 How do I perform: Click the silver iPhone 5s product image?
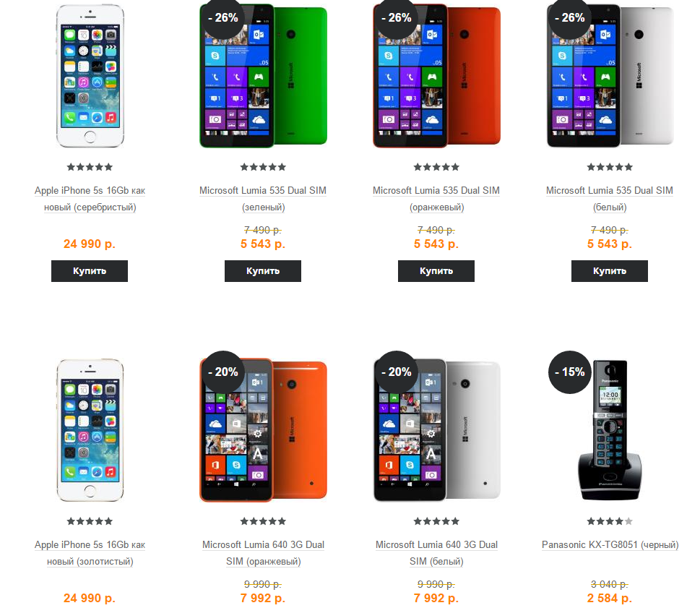point(90,75)
